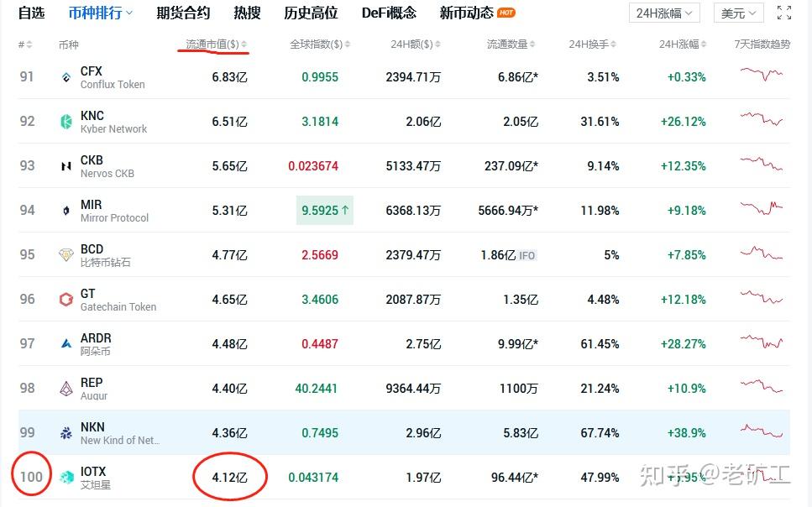Viewport: 812px width, 507px height.
Task: Click NKN turnover value 67.74%
Action: 600,433
